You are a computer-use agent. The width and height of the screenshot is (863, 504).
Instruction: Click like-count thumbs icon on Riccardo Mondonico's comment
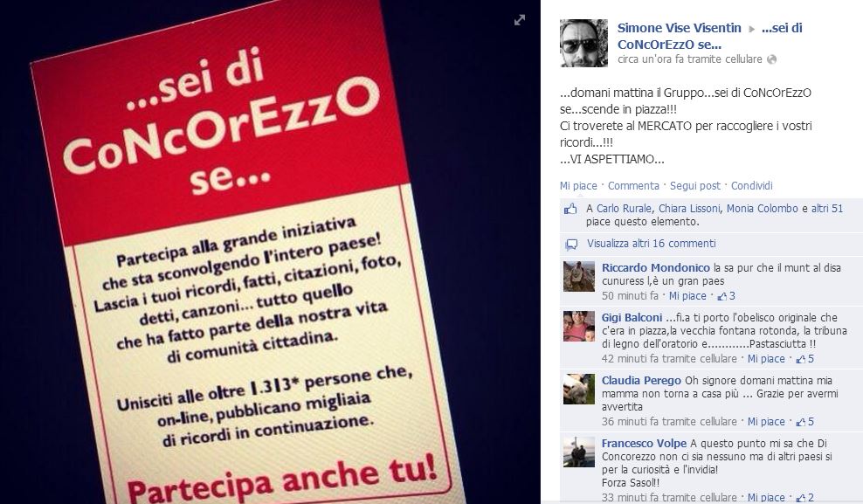click(721, 296)
